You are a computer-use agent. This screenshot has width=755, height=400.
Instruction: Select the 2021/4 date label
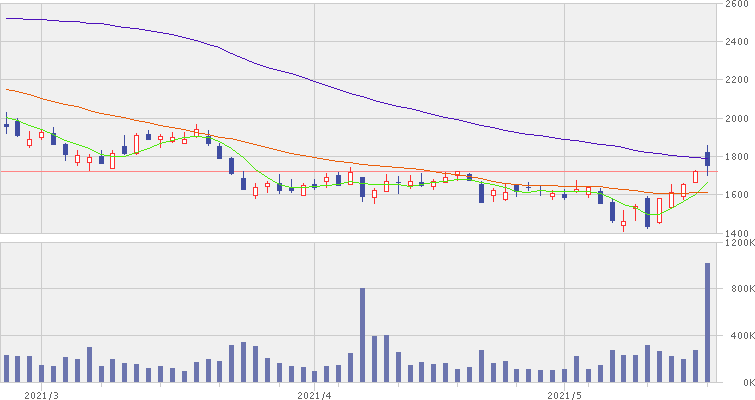[x=313, y=394]
